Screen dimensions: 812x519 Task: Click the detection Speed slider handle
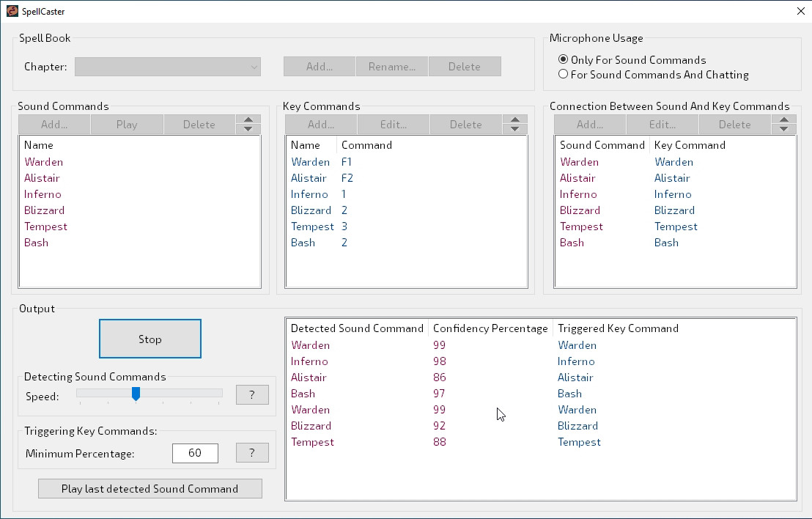(136, 394)
